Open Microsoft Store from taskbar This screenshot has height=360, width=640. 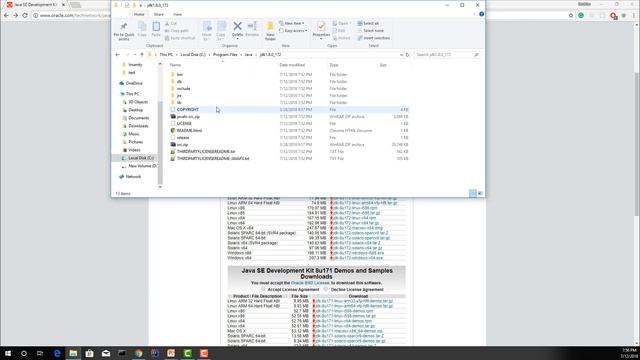coord(89,353)
